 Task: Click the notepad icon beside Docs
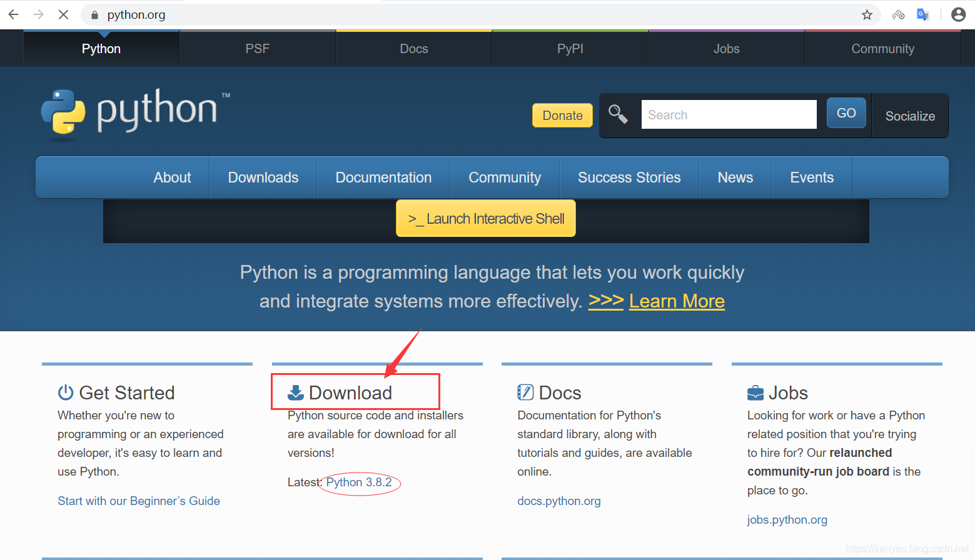click(x=525, y=392)
